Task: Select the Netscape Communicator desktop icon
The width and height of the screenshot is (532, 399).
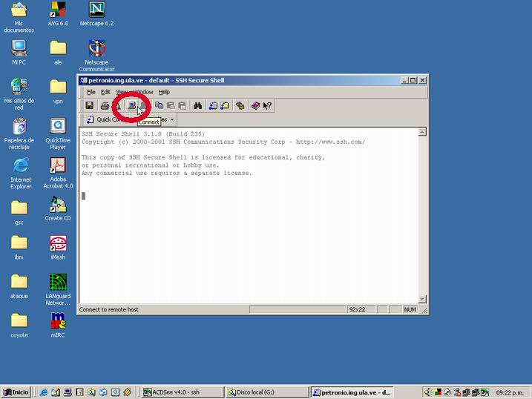Action: coord(96,56)
